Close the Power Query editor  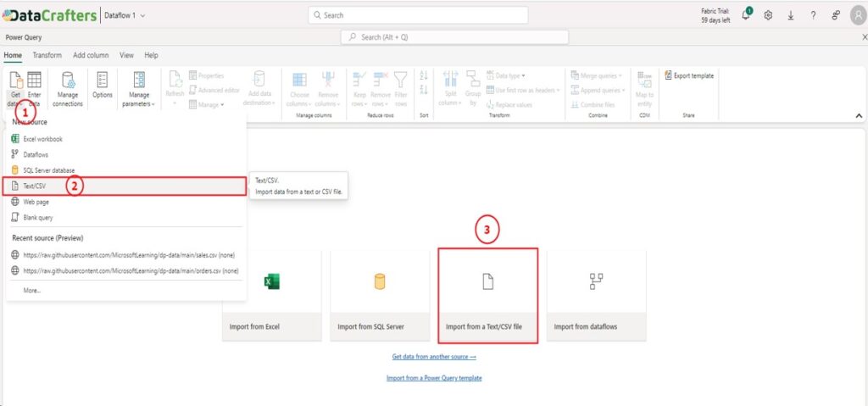coord(865,37)
